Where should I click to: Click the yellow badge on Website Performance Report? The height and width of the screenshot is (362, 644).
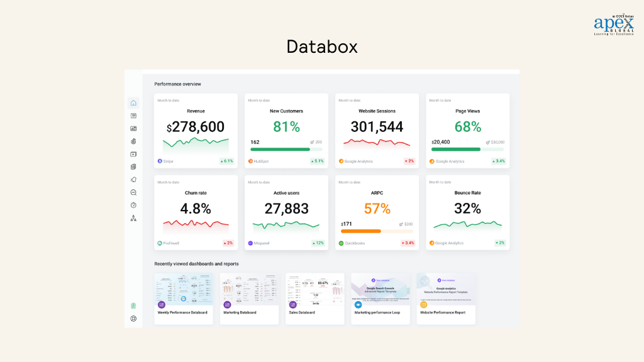(423, 305)
